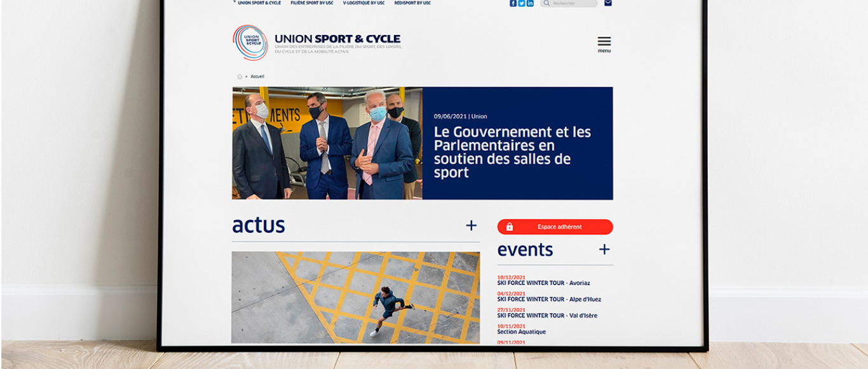Select V-Logistique by USC top tab

point(364,3)
